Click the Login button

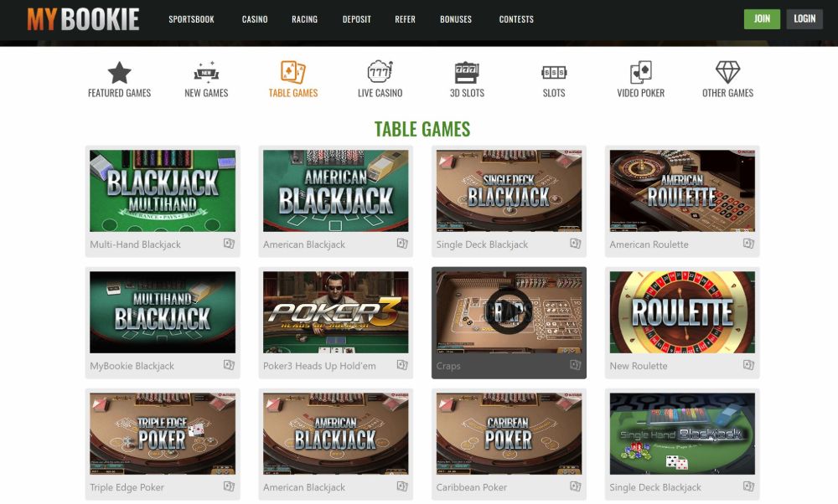pyautogui.click(x=804, y=18)
